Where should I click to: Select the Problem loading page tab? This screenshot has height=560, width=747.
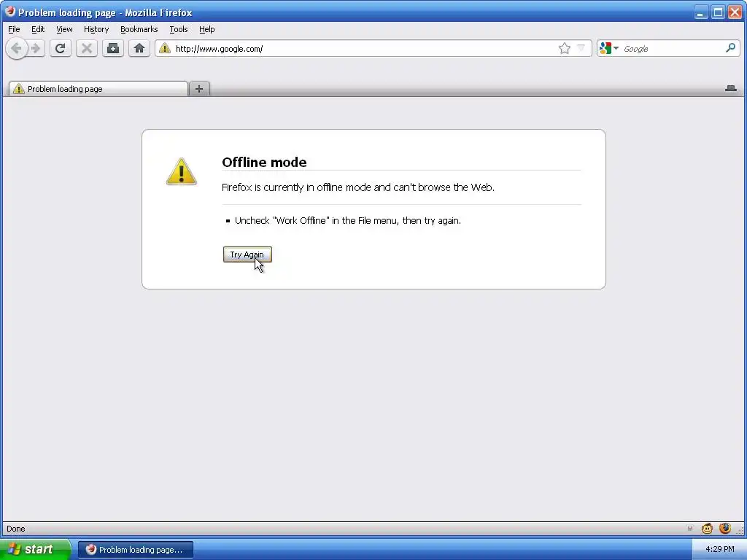98,88
